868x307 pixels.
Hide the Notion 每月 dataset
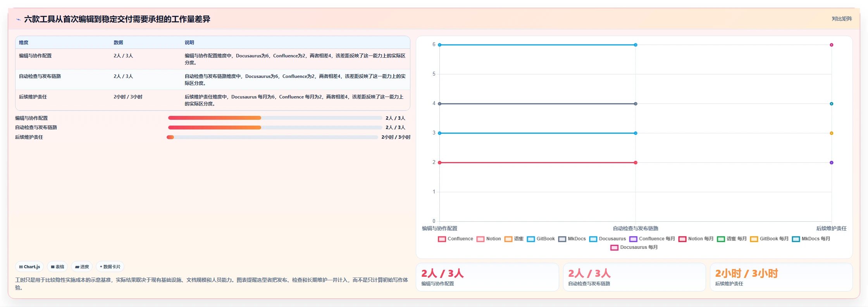(696, 239)
